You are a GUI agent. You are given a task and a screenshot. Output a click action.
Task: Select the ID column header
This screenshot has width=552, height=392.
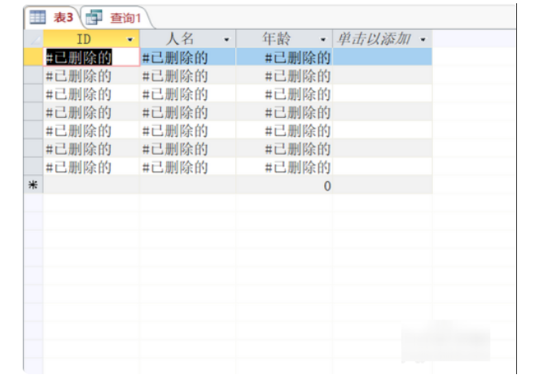tap(91, 39)
